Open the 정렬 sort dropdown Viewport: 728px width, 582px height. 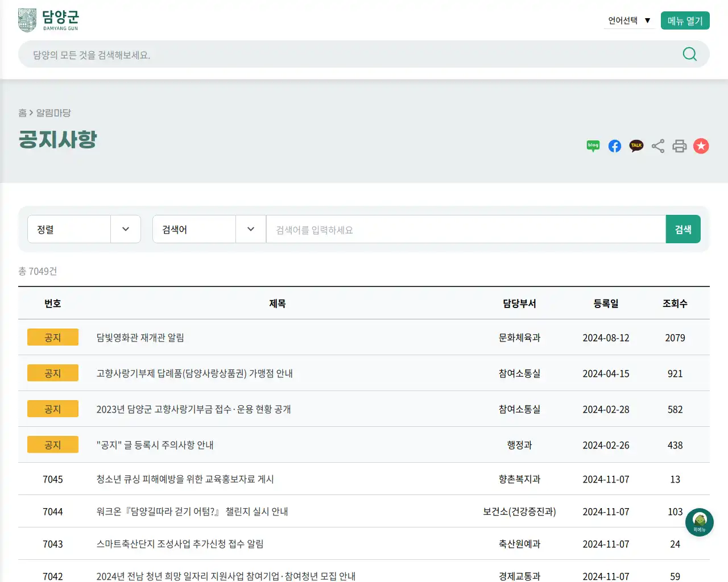pos(84,229)
